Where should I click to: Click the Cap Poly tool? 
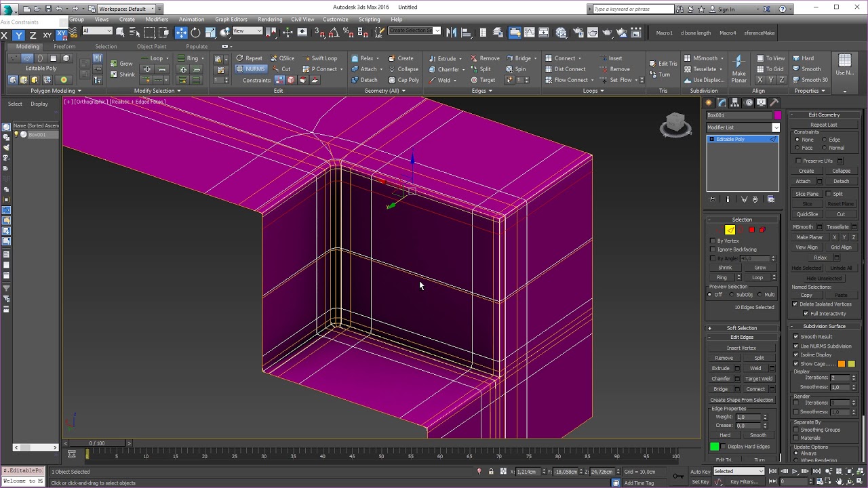click(x=403, y=80)
